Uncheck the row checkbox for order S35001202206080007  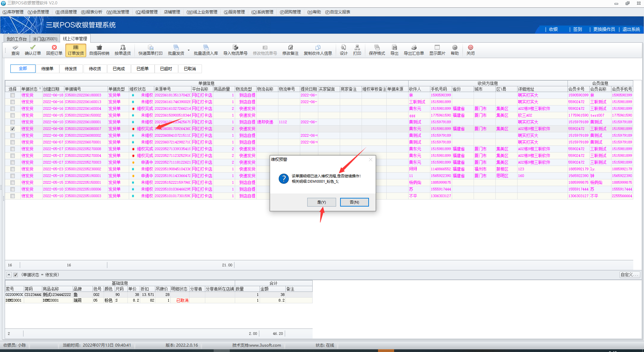pyautogui.click(x=12, y=129)
